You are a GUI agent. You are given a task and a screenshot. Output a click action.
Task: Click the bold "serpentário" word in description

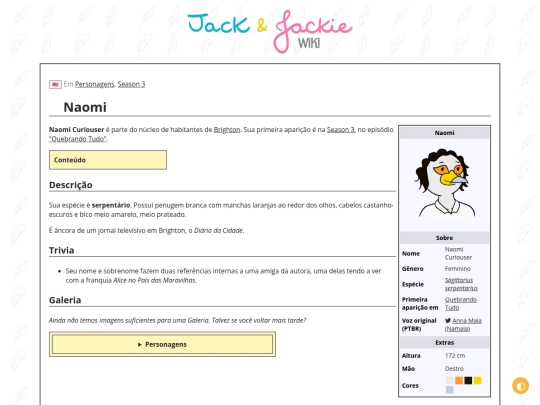(111, 205)
